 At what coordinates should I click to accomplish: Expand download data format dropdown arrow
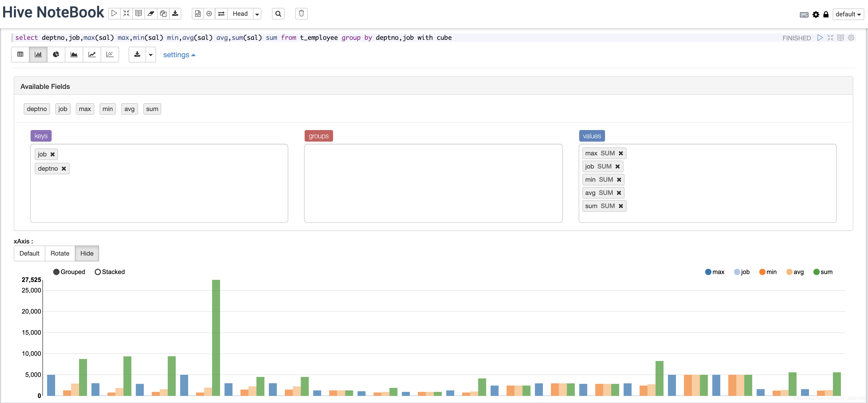(x=151, y=55)
